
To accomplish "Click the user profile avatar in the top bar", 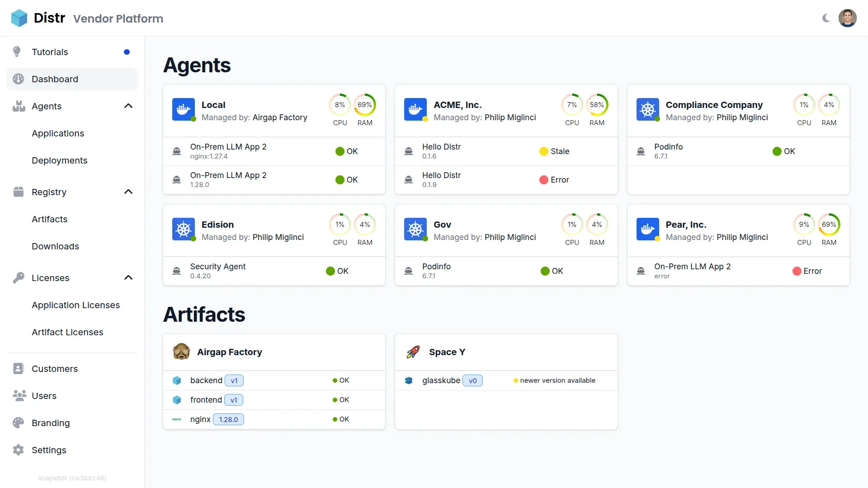I will tap(848, 18).
